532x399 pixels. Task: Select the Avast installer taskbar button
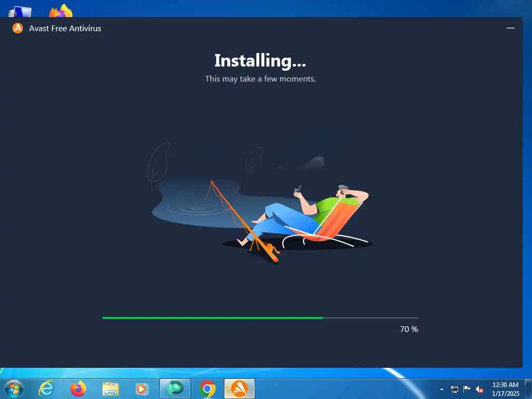pyautogui.click(x=239, y=389)
